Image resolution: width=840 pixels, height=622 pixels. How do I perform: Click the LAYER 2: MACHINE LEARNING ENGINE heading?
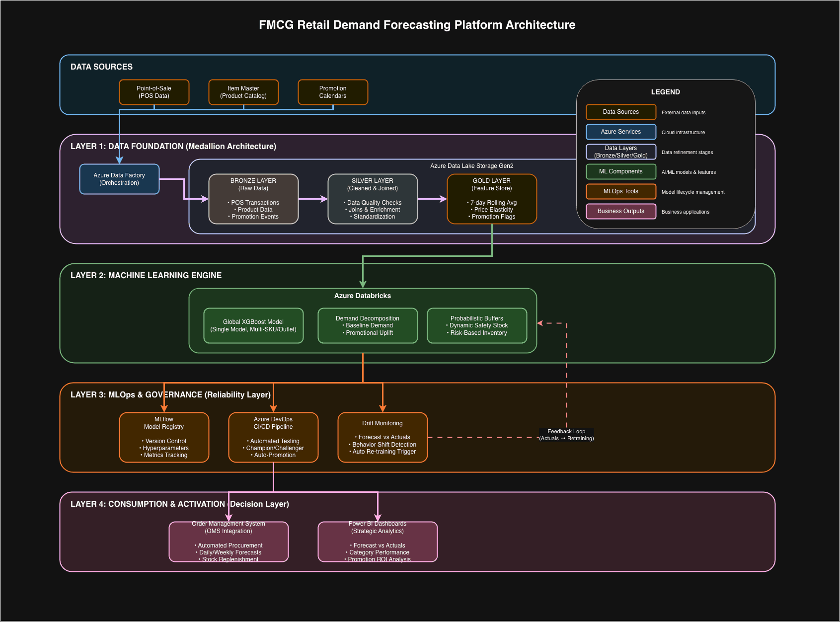[146, 275]
